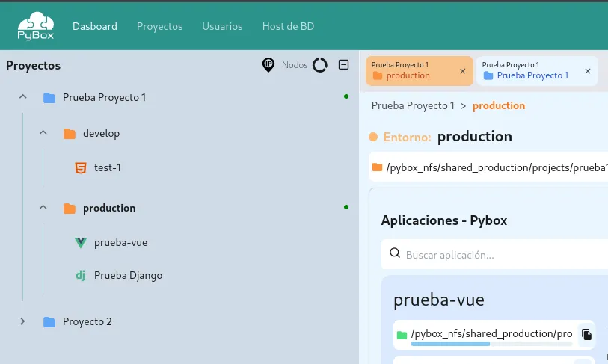Click the Vue logo icon of prueba-vue

pos(81,243)
